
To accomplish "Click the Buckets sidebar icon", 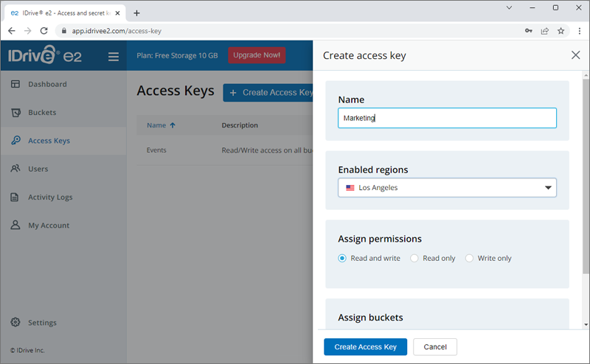I will (15, 113).
